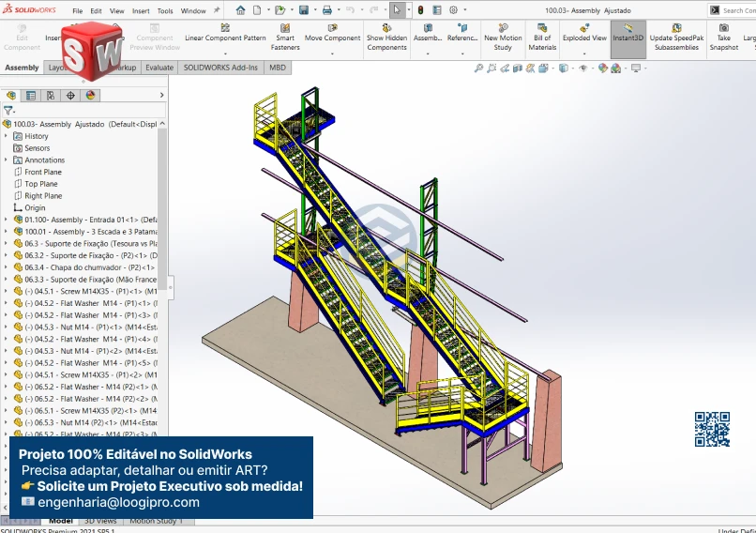Screen dimensions: 756x533
Task: Open the Bill of Materials tool
Action: (x=542, y=38)
